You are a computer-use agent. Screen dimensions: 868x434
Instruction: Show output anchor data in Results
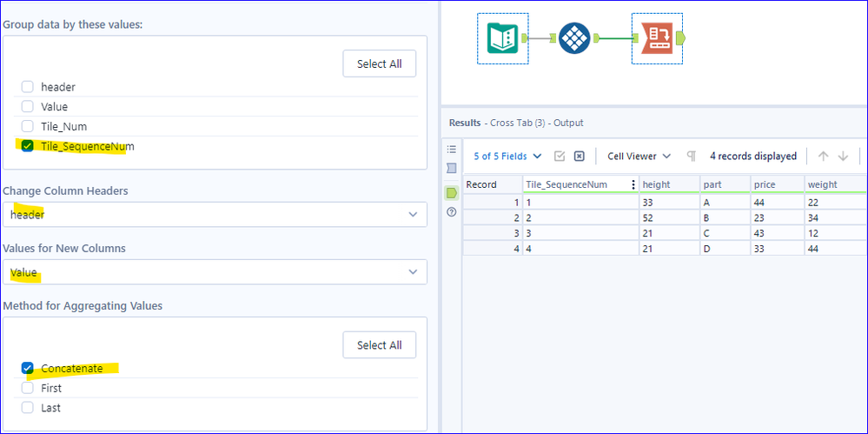coord(452,193)
